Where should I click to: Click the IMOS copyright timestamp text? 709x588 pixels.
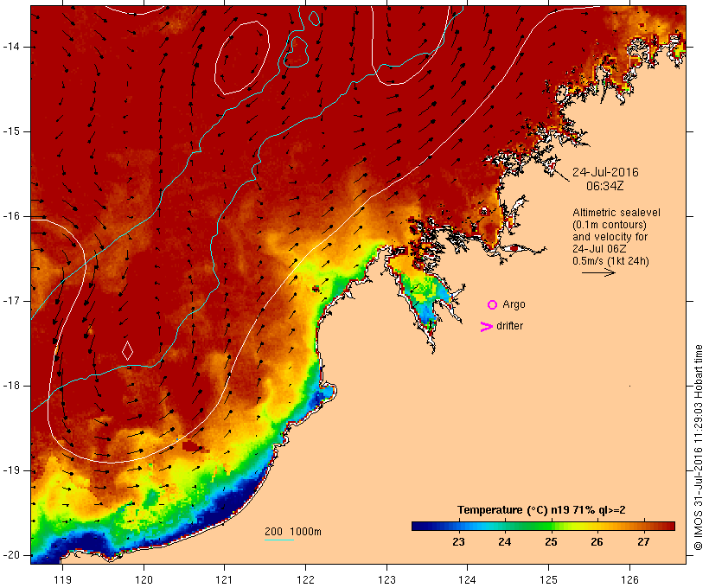point(698,447)
